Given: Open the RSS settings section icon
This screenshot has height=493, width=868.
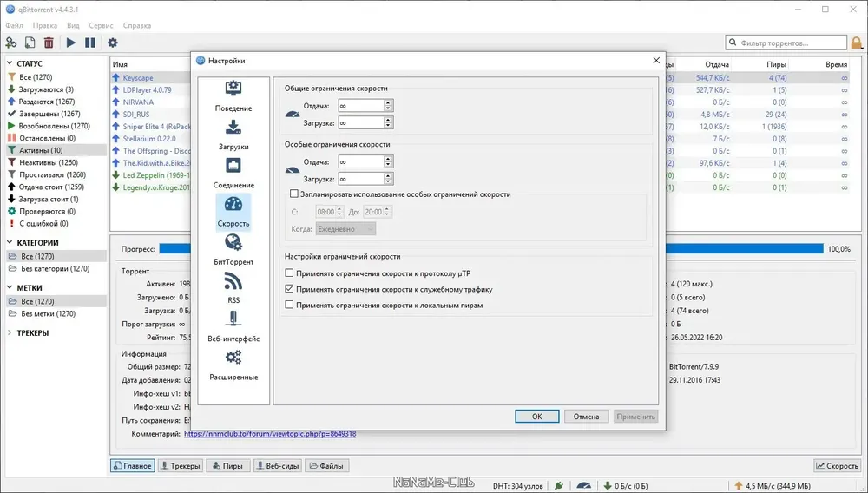Looking at the screenshot, I should coord(233,281).
